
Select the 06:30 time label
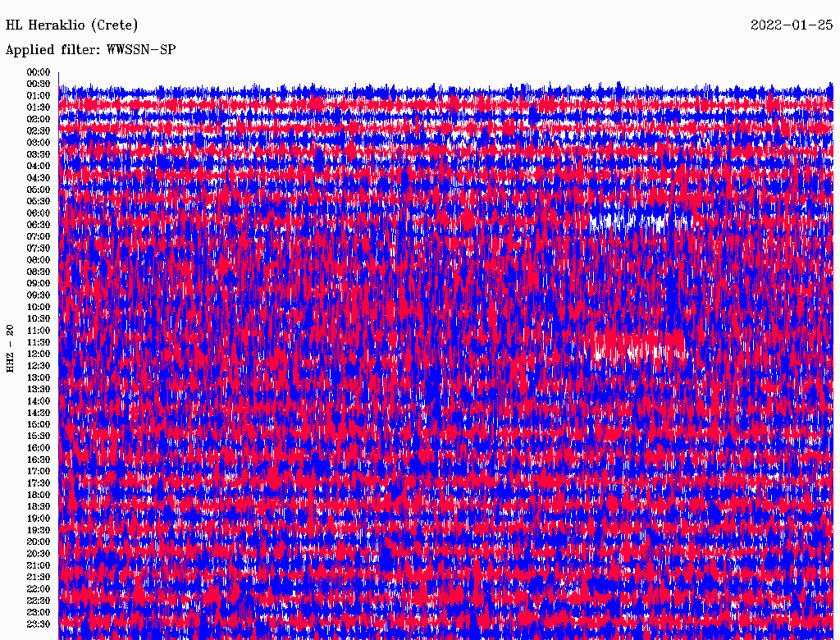point(39,225)
